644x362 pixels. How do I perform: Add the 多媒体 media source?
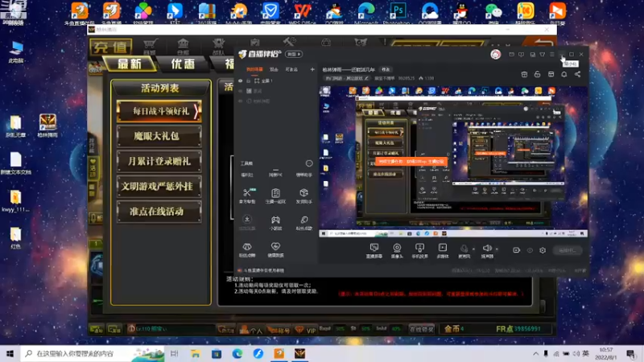tap(443, 250)
